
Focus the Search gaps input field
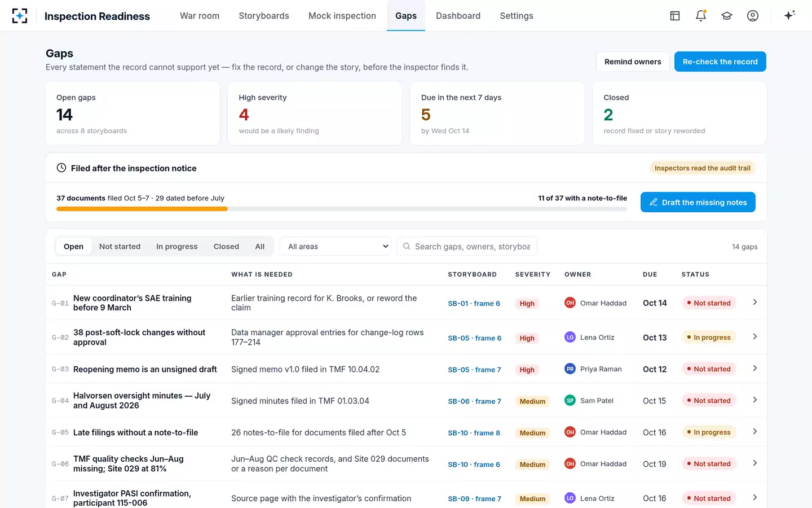click(467, 246)
